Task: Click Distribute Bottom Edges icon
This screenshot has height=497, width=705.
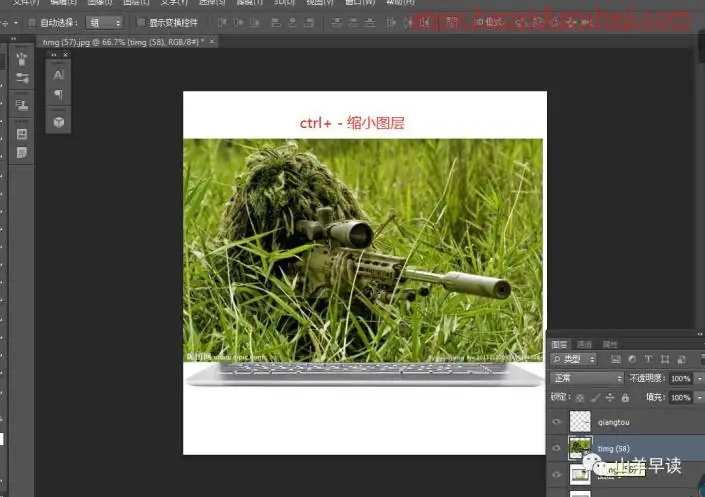Action: click(370, 22)
